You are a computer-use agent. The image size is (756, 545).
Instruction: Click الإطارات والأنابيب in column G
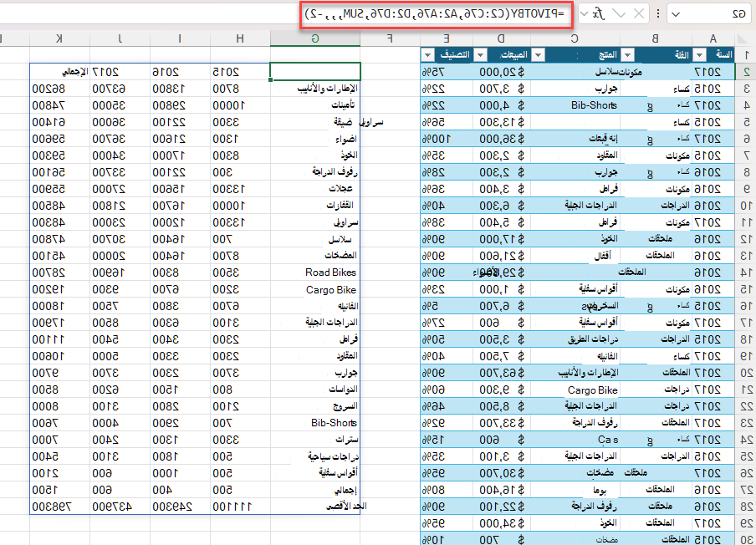tap(327, 89)
